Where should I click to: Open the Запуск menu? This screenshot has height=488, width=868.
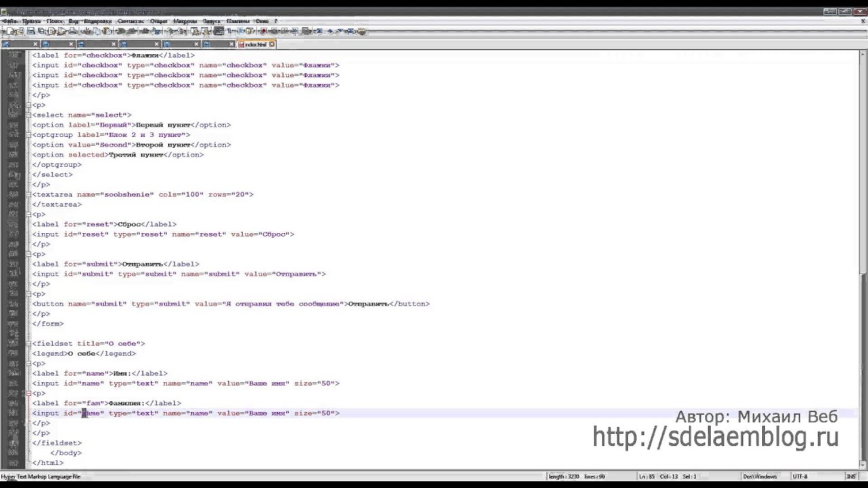(212, 21)
